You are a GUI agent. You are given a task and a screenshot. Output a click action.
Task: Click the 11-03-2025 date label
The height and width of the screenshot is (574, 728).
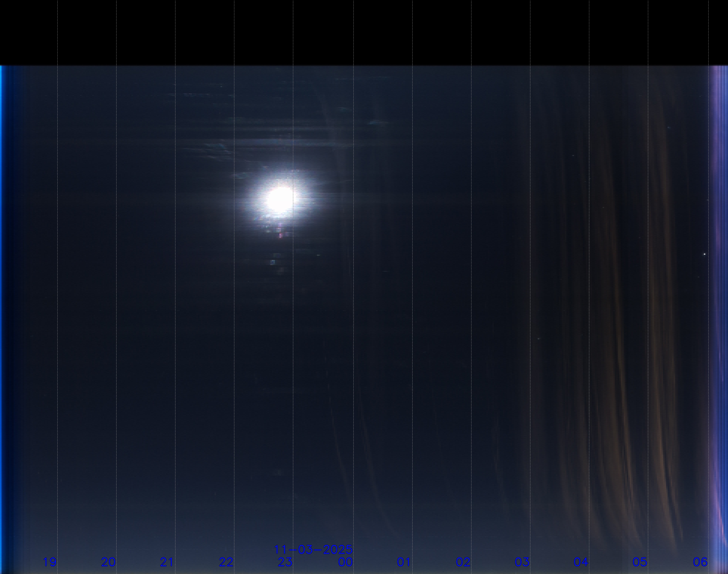(313, 550)
